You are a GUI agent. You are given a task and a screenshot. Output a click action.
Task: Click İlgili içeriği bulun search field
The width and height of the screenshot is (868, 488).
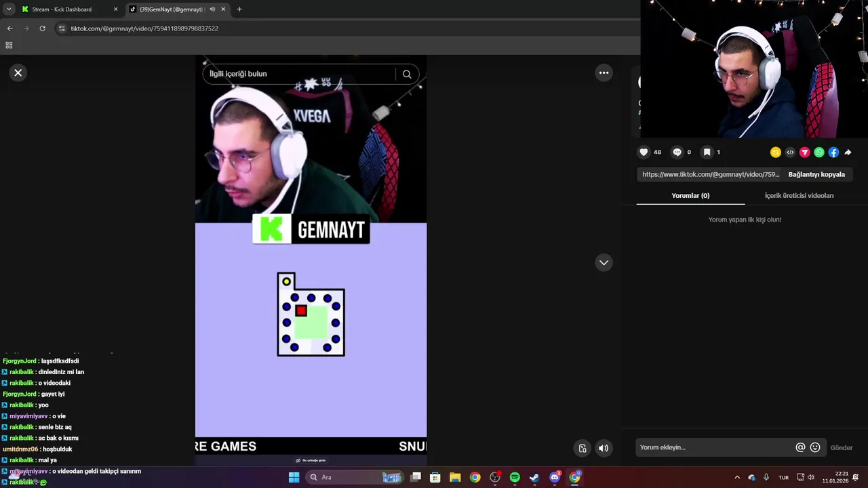click(x=298, y=74)
